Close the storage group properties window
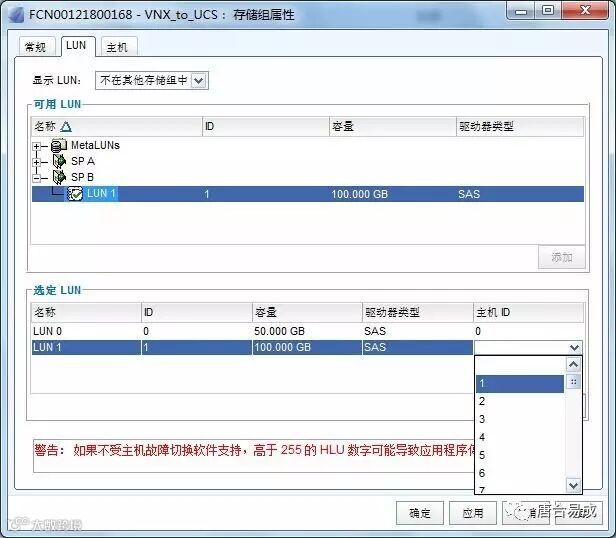Viewport: 616px width, 538px height. click(x=585, y=11)
